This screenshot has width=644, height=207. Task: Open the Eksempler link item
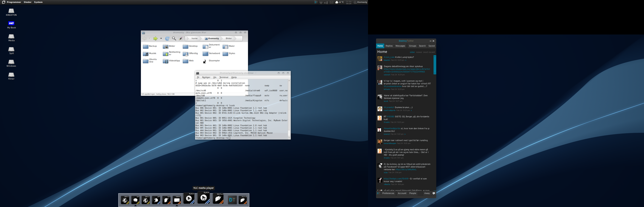(x=211, y=61)
